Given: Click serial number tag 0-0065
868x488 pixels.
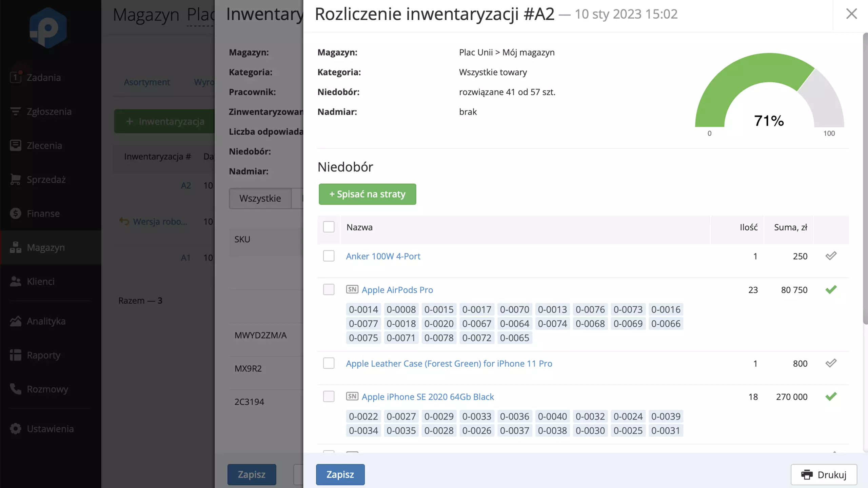Looking at the screenshot, I should pyautogui.click(x=514, y=338).
